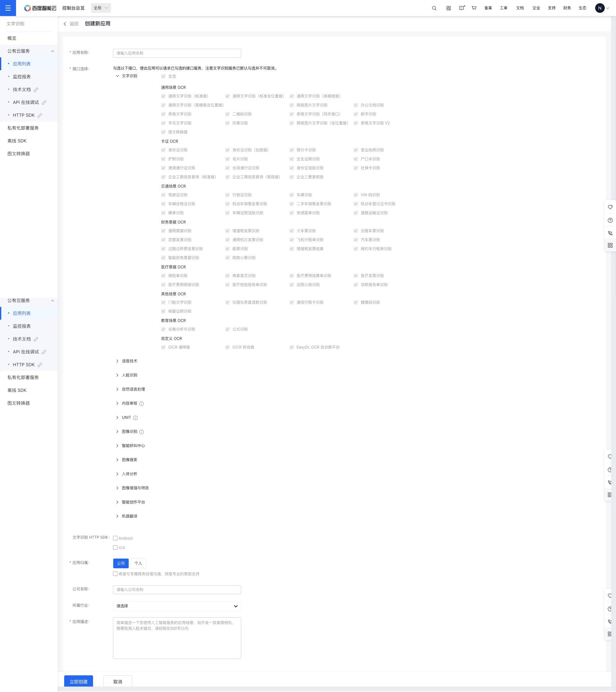Open the search magnifier icon
The height and width of the screenshot is (692, 616).
[434, 8]
